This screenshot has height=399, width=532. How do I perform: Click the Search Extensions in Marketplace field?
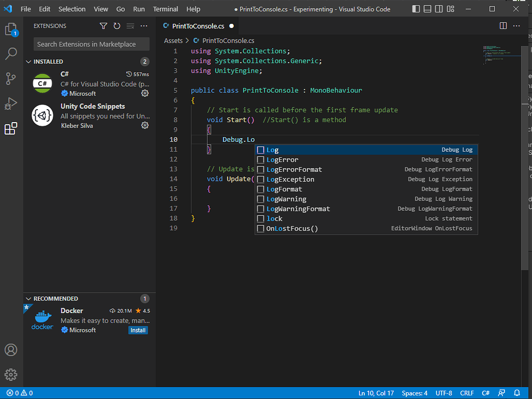tap(91, 44)
